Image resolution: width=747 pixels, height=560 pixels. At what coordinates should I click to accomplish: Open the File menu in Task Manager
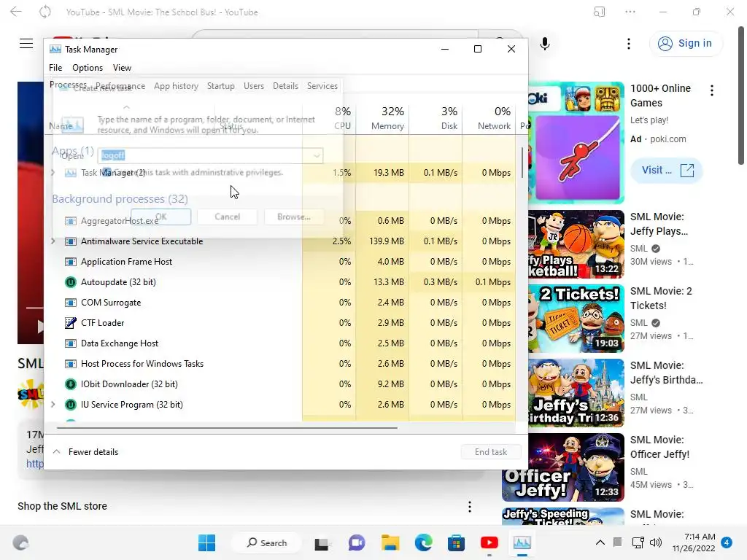click(55, 68)
